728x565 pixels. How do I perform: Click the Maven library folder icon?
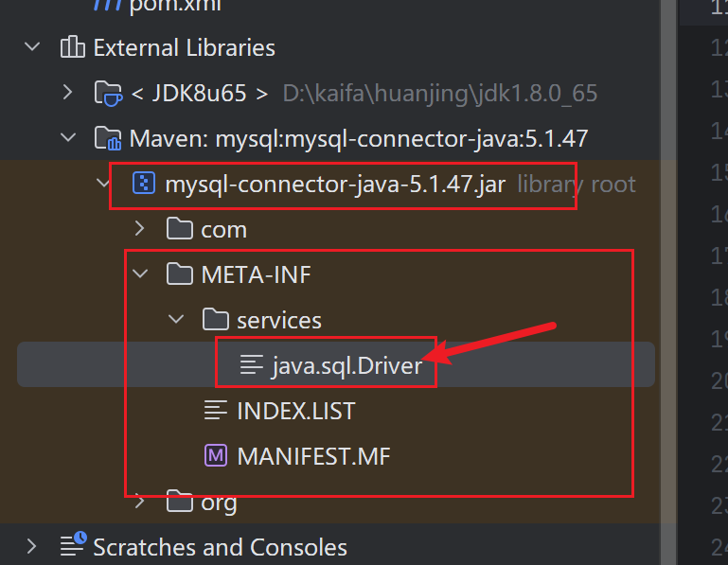(x=108, y=138)
